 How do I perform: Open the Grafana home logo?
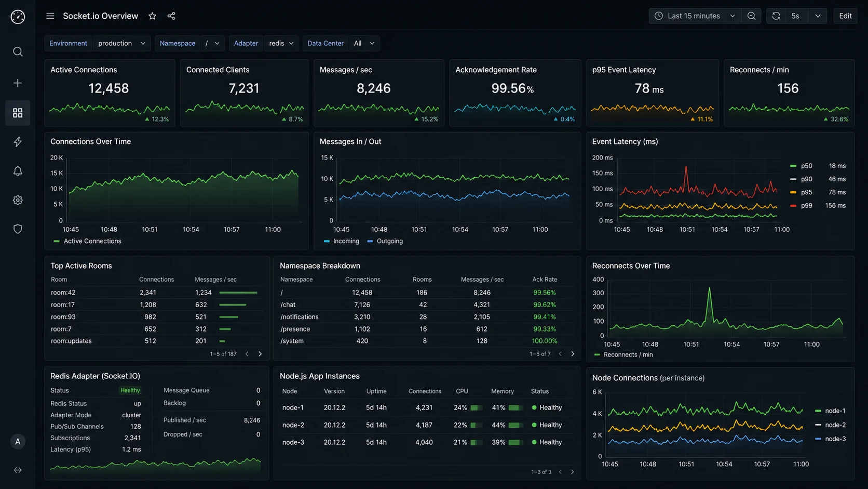pos(18,17)
